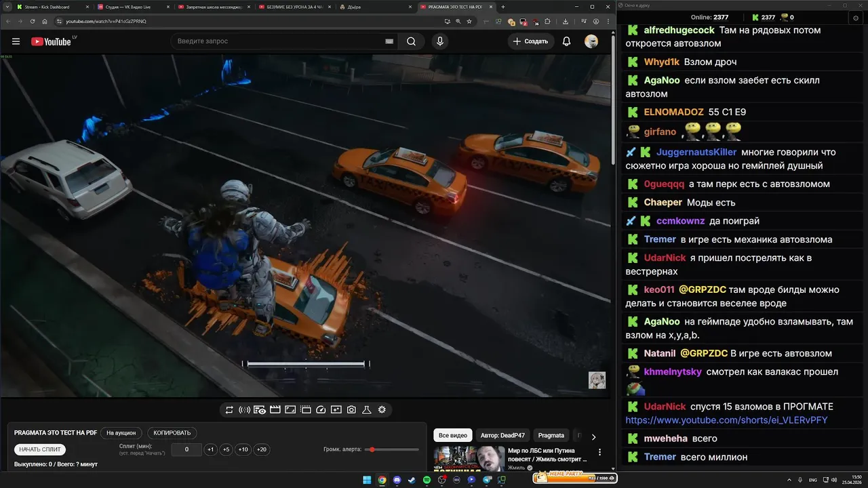Open the YouTube account avatar menu
This screenshot has width=868, height=488.
click(x=591, y=41)
